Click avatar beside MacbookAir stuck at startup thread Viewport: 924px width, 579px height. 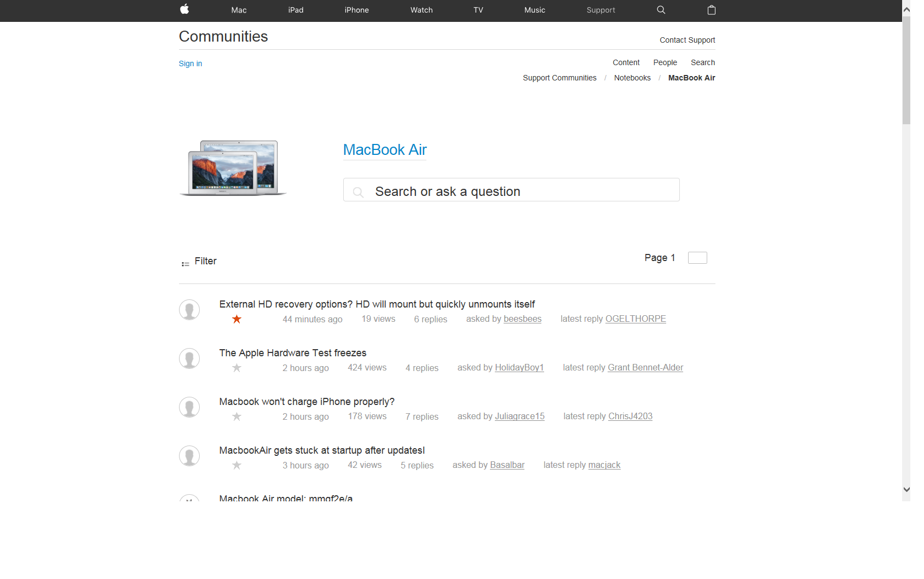(189, 456)
